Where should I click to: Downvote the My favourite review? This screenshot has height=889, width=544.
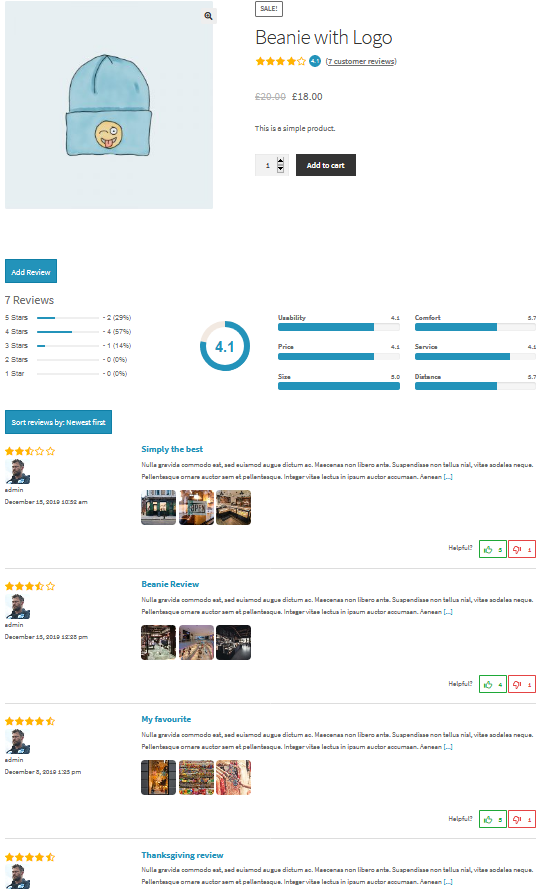coord(522,819)
